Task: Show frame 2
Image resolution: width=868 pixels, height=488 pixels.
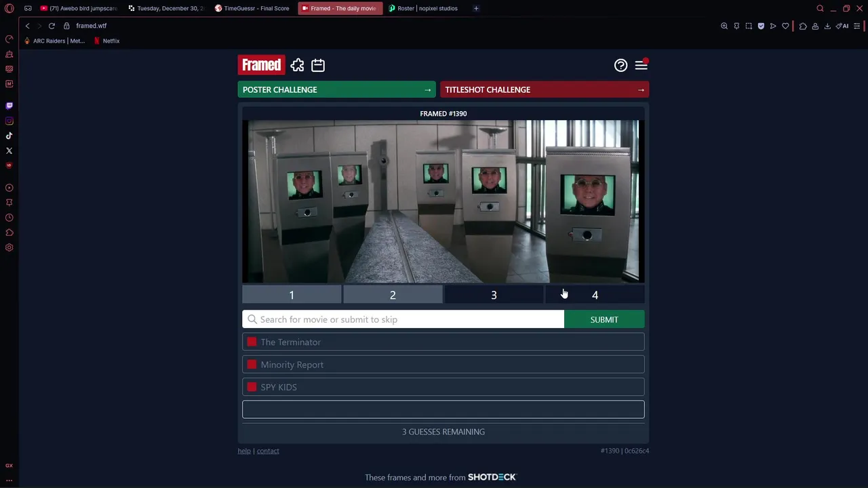Action: click(393, 295)
